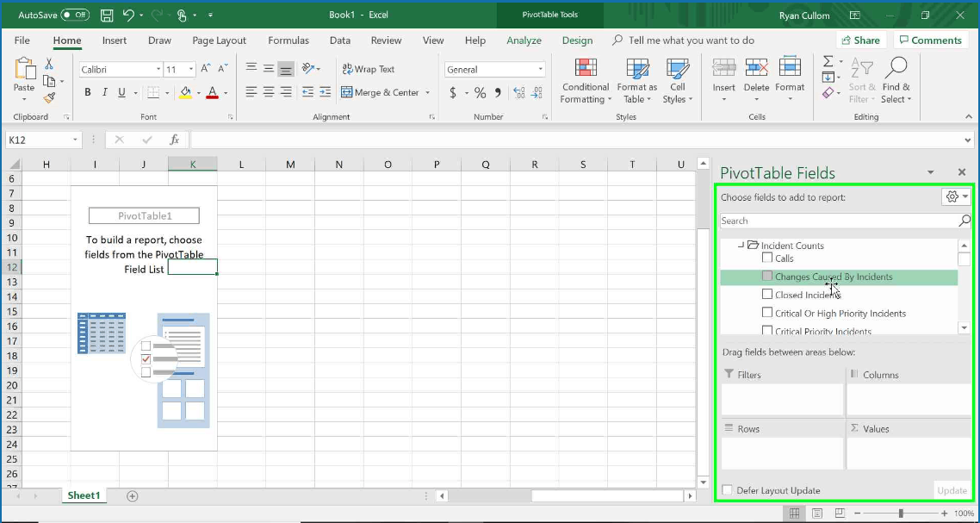Viewport: 980px width, 523px height.
Task: Open the font name dropdown
Action: (x=158, y=70)
